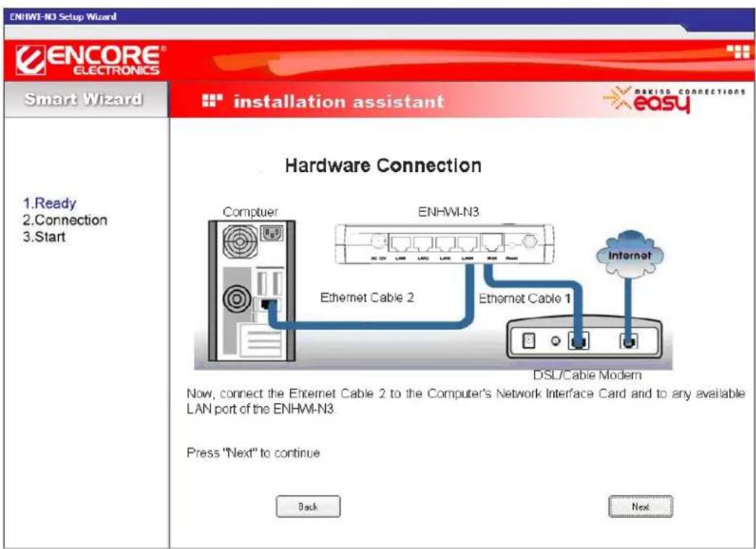756x549 pixels.
Task: Click the DSL/Cable Modem label
Action: pyautogui.click(x=587, y=374)
